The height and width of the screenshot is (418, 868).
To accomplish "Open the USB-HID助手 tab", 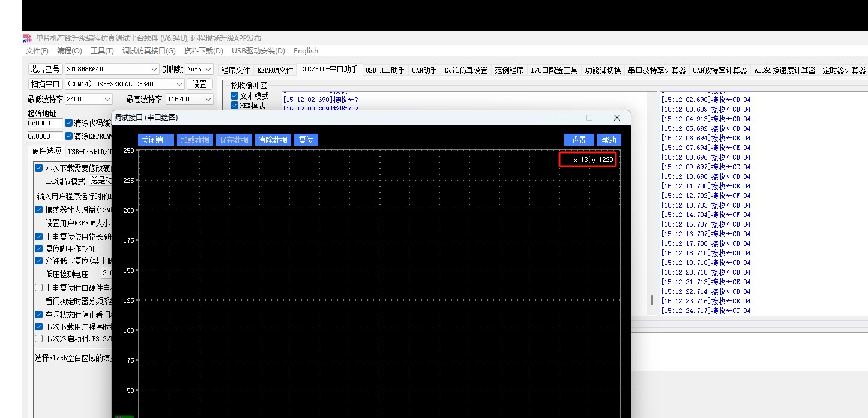I will (385, 70).
